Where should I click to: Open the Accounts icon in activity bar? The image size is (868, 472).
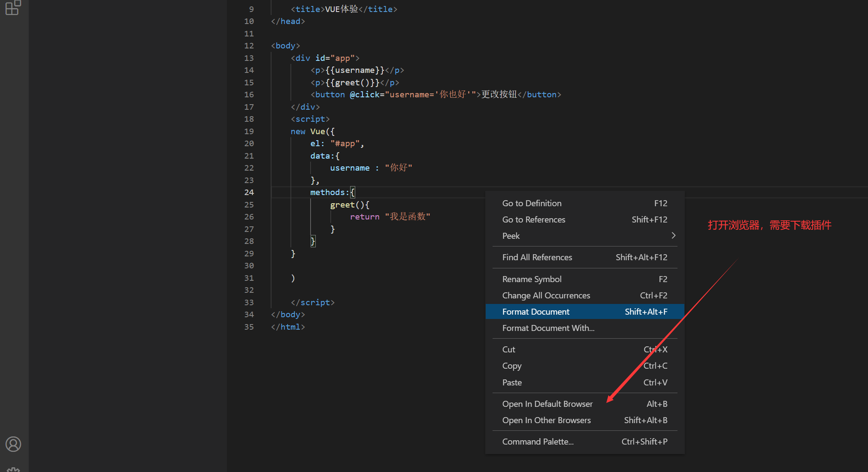pos(13,444)
